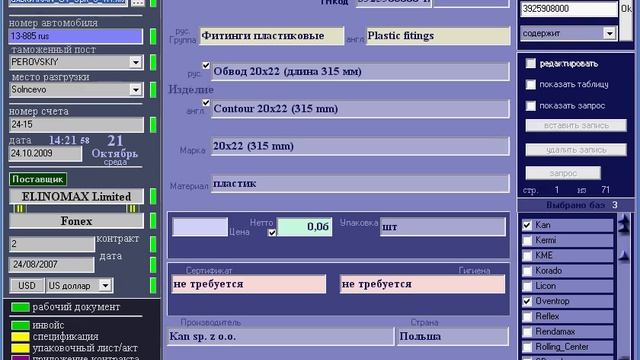Enable the редактировать checkbox
Screen dimensions: 640x360
tap(531, 63)
